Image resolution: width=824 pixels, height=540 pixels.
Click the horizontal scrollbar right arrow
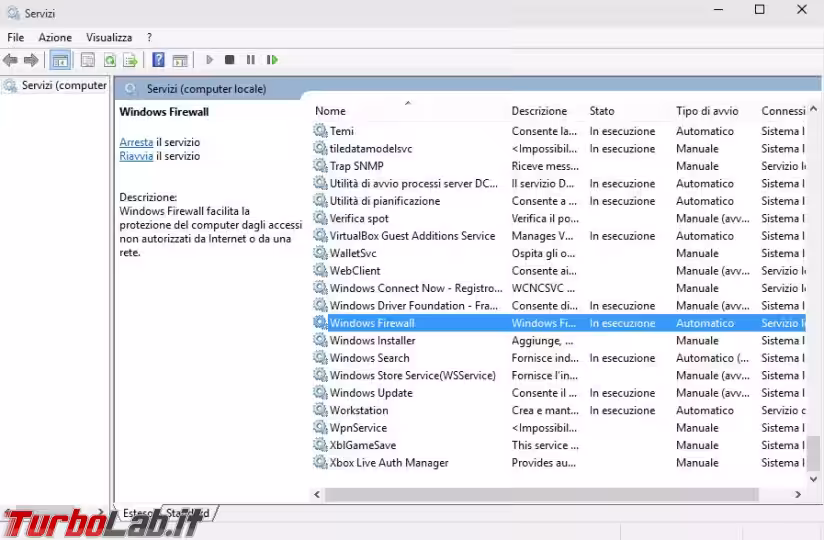click(x=798, y=494)
